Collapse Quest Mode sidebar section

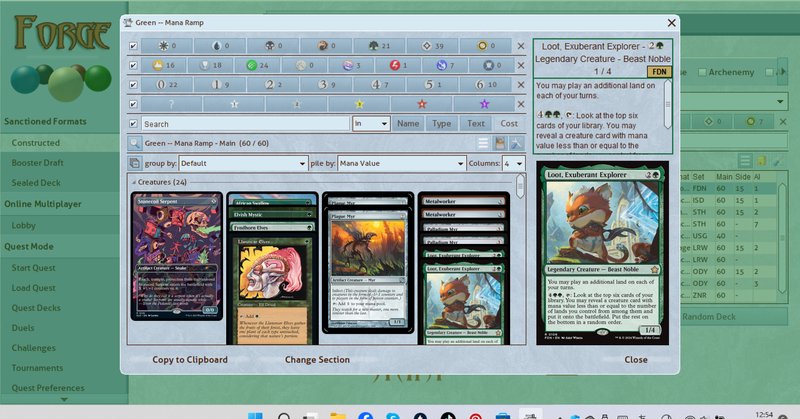(x=29, y=247)
